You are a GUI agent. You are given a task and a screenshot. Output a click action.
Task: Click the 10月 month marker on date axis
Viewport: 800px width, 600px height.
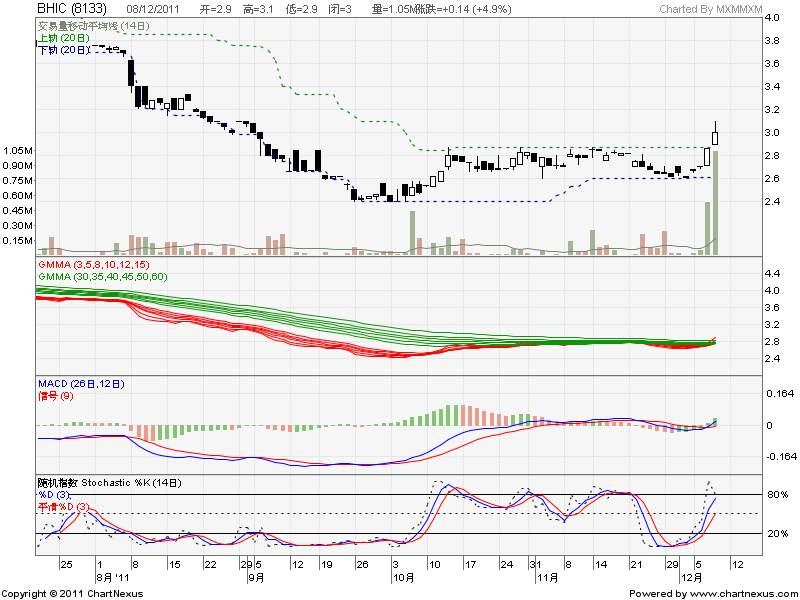(403, 578)
